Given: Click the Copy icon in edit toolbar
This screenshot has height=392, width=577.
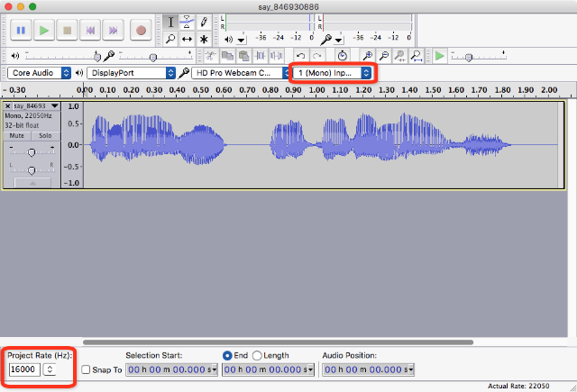Looking at the screenshot, I should 227,56.
